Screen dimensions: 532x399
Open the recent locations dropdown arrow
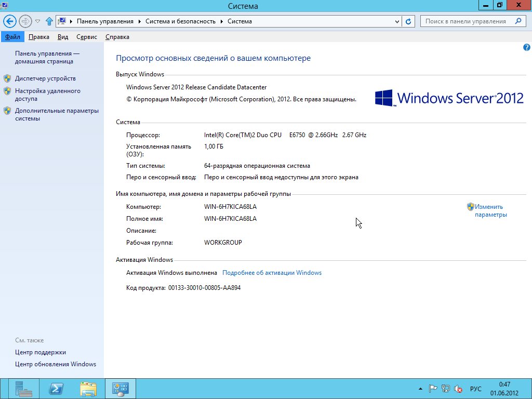click(37, 21)
